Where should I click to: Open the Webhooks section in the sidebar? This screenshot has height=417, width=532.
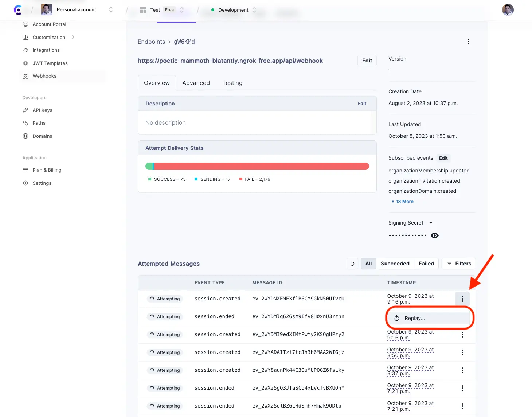[x=44, y=76]
